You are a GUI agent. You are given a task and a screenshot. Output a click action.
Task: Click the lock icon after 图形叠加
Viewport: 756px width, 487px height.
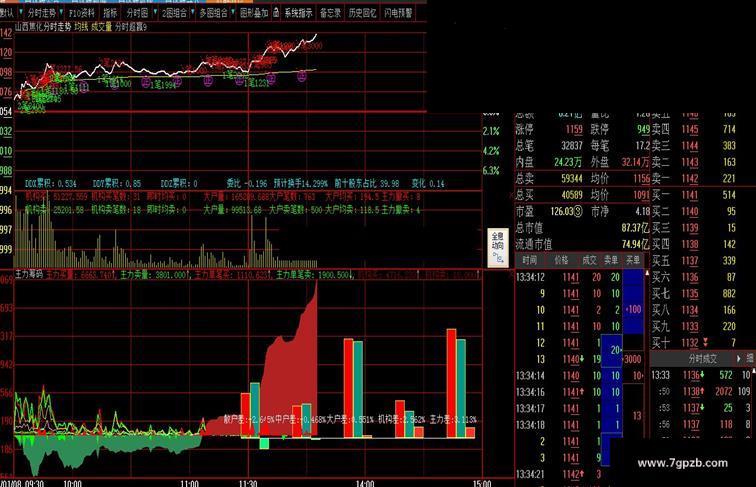coord(276,13)
